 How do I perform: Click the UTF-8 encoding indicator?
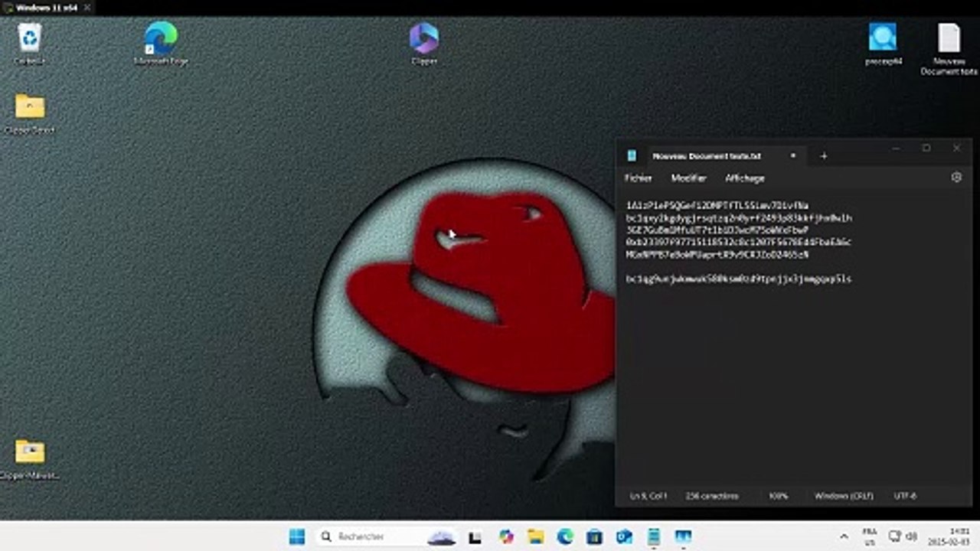click(x=905, y=496)
